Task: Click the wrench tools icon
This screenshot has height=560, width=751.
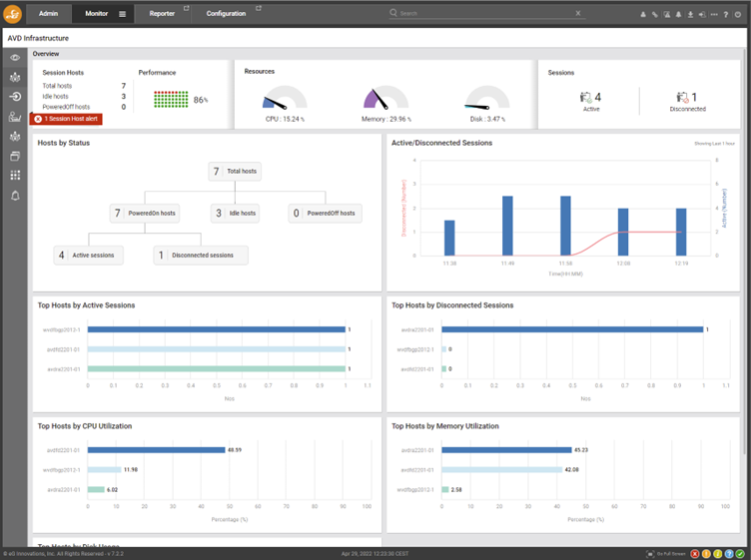Action: pyautogui.click(x=655, y=14)
